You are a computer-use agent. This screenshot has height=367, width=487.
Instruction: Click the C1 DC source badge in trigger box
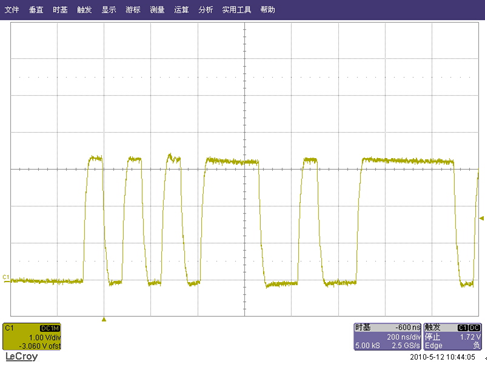click(469, 328)
